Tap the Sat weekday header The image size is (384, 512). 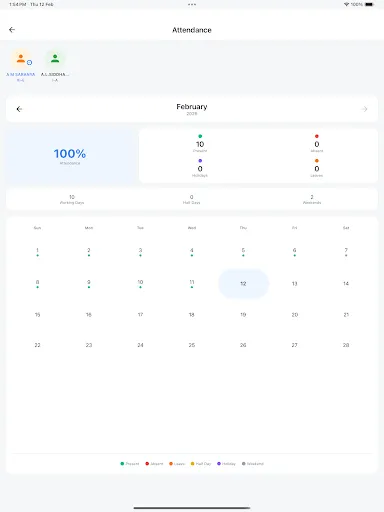click(346, 228)
